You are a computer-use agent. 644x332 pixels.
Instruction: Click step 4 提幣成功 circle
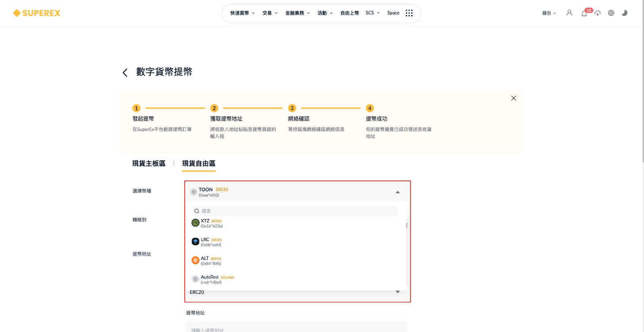[x=369, y=108]
